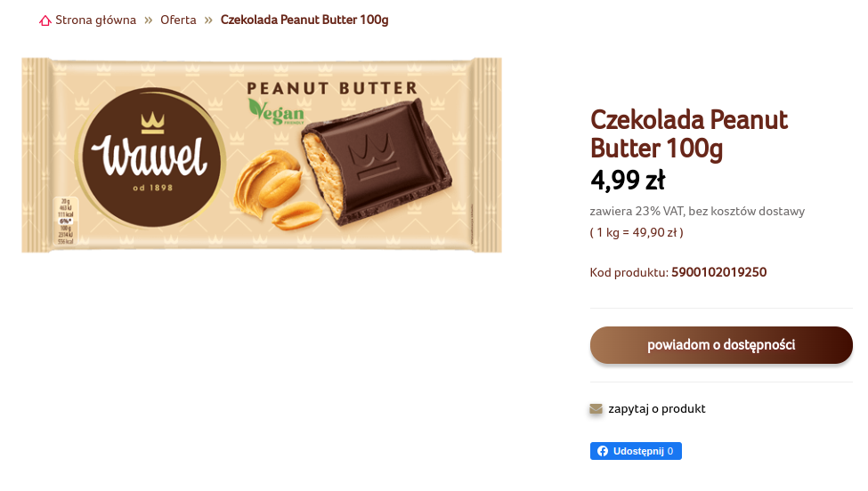This screenshot has height=491, width=868.
Task: Click the product title Czekolada Peanut Butter 100g
Action: 689,133
